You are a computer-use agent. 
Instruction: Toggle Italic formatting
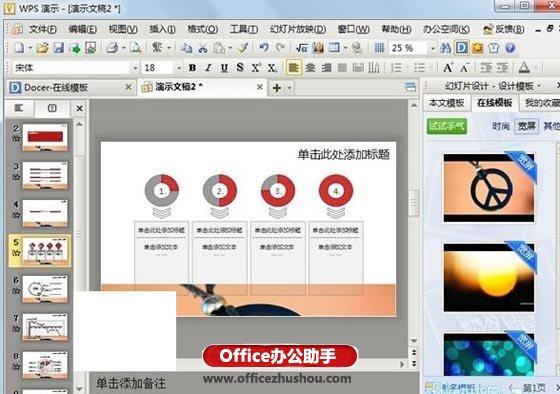tap(208, 68)
